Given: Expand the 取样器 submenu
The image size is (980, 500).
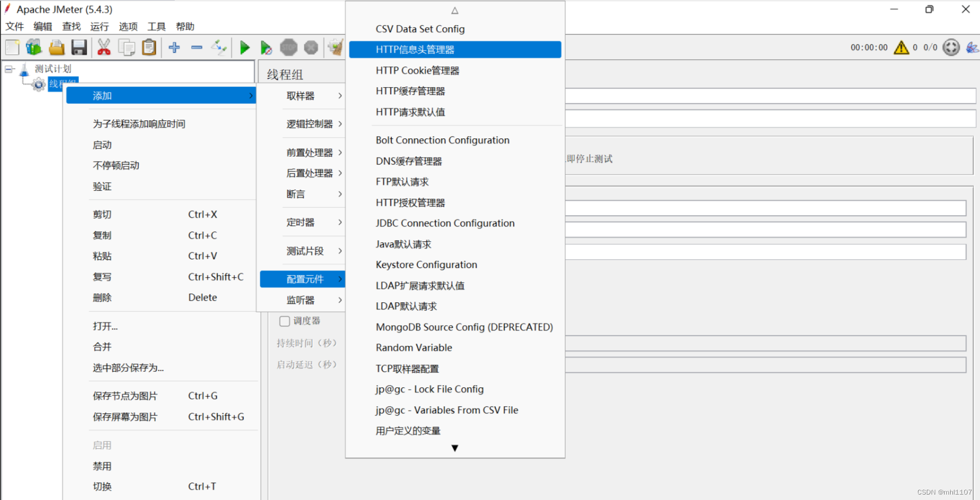Looking at the screenshot, I should click(302, 96).
